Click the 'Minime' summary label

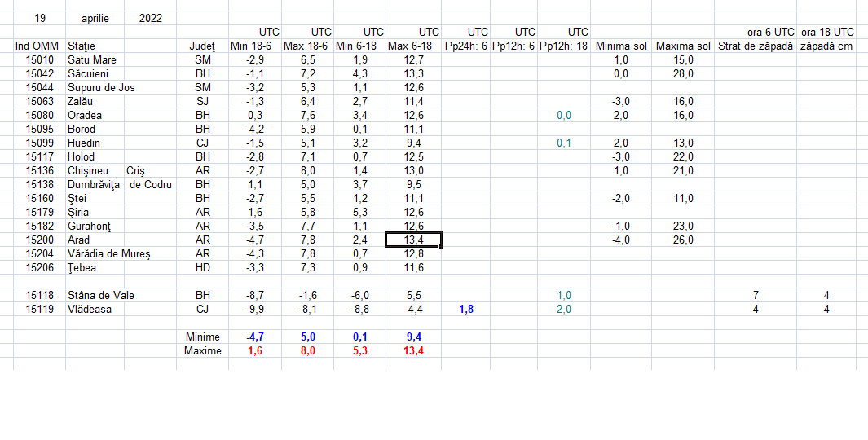203,337
